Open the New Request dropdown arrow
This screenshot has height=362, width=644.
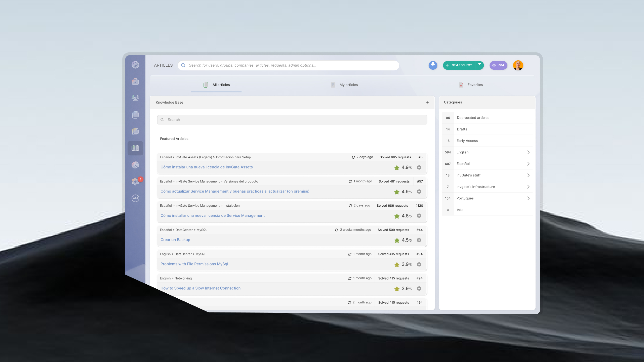[479, 64]
